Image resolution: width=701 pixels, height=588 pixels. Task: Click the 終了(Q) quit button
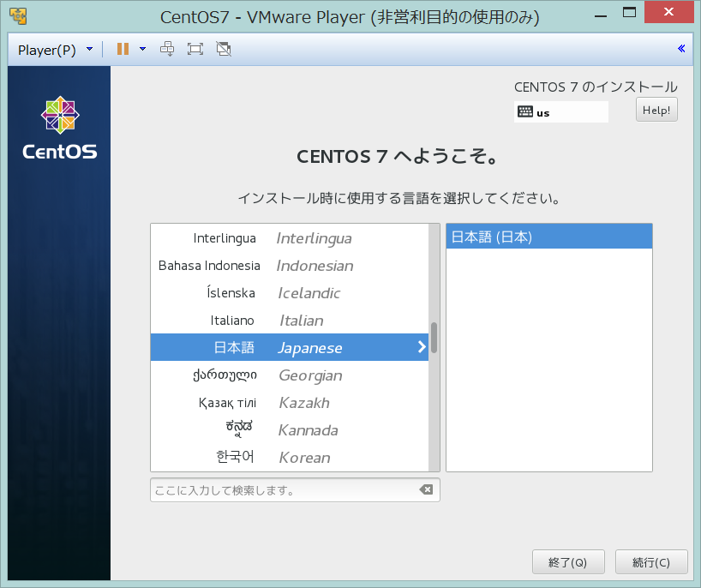568,562
